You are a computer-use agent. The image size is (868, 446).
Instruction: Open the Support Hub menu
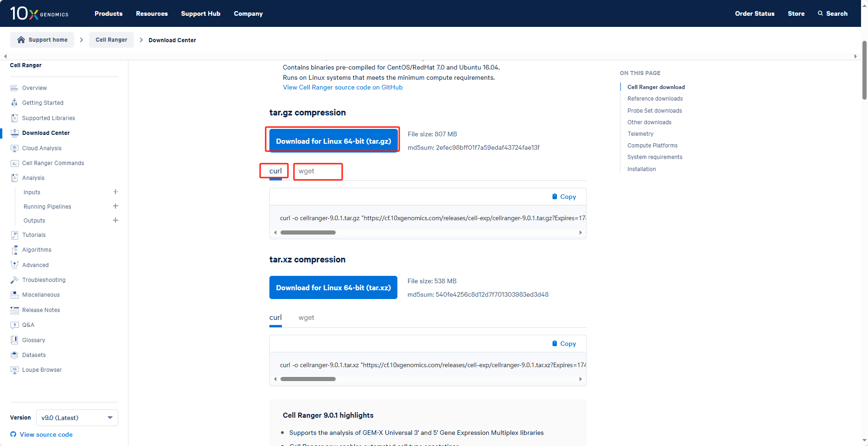click(201, 13)
